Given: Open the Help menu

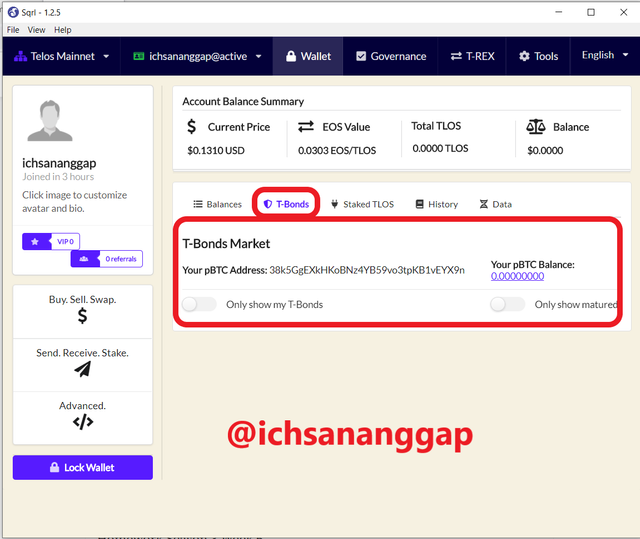Looking at the screenshot, I should pyautogui.click(x=62, y=30).
